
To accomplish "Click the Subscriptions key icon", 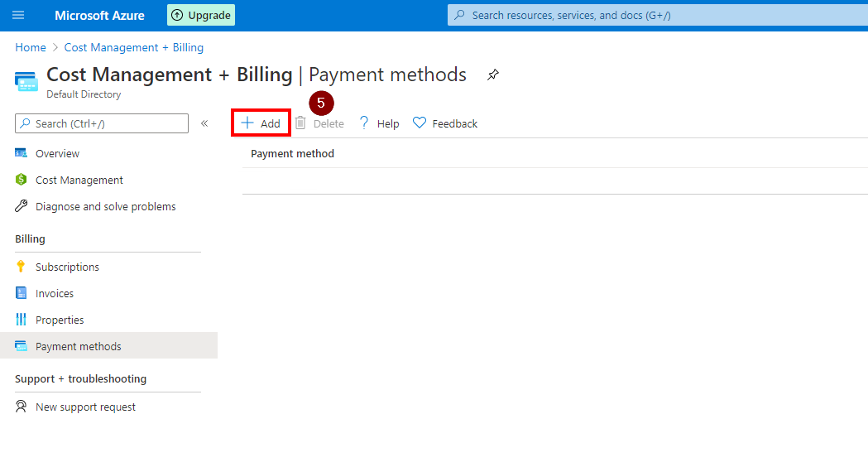I will point(21,267).
